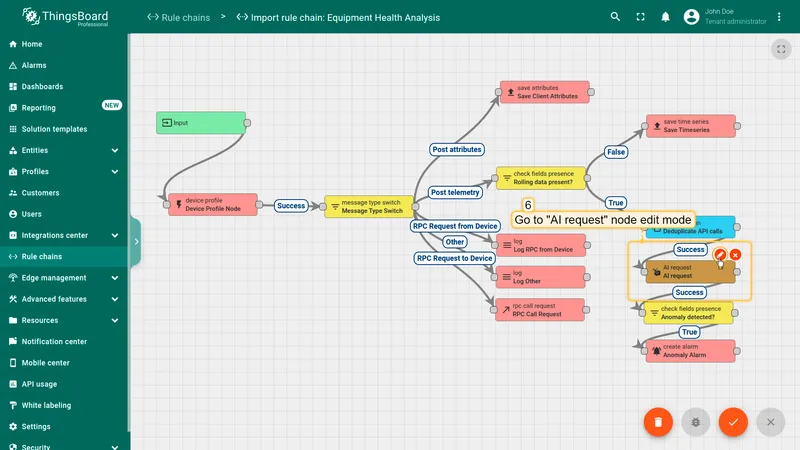Select the Post telemetry link label

455,192
